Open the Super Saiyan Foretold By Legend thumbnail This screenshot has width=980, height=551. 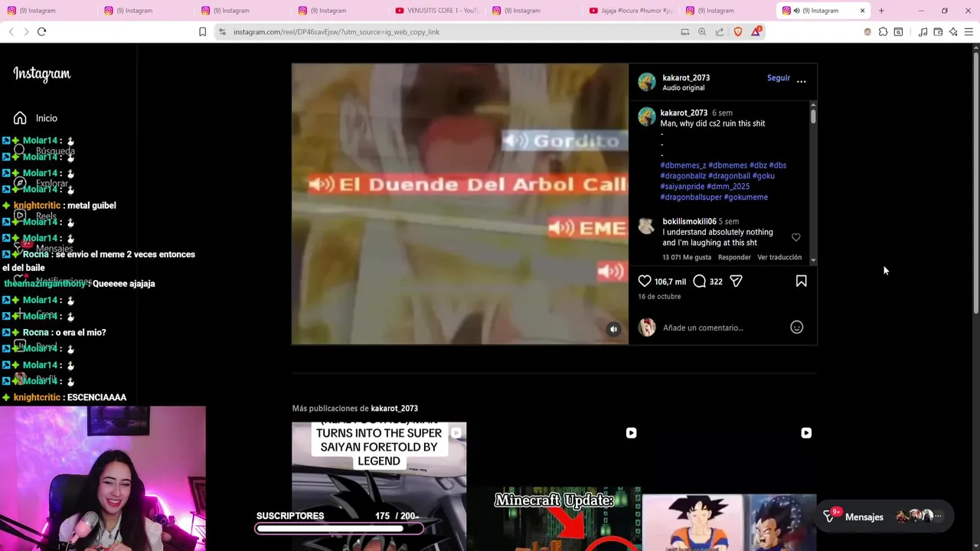coord(379,486)
